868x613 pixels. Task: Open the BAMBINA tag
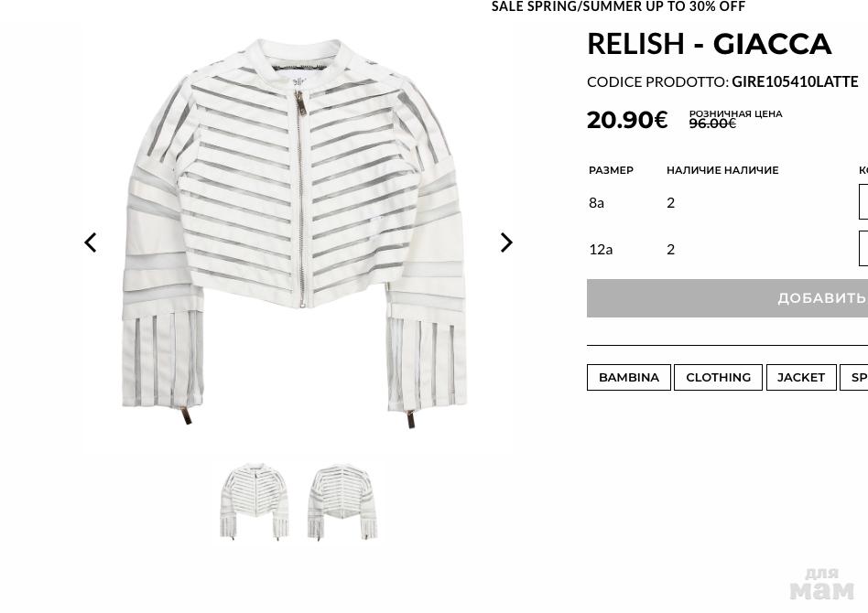[629, 377]
